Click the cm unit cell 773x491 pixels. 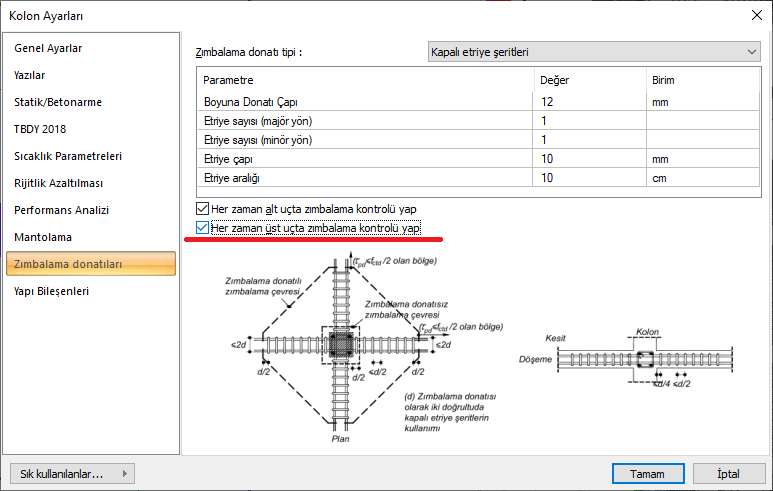[x=703, y=178]
